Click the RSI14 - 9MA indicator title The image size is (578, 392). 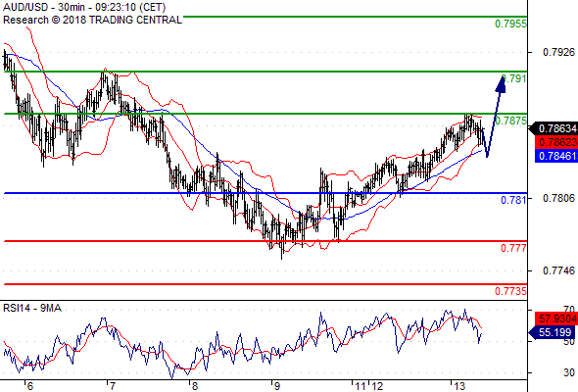[x=32, y=308]
